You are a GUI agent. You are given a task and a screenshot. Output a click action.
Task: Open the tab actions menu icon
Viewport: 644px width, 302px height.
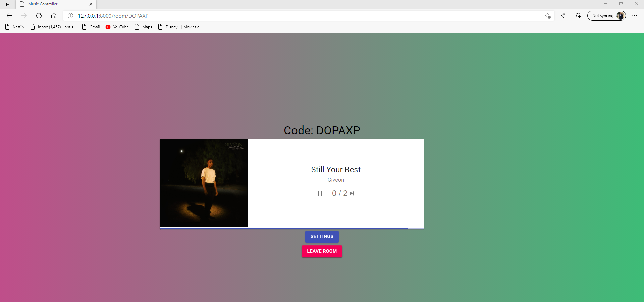click(x=8, y=4)
